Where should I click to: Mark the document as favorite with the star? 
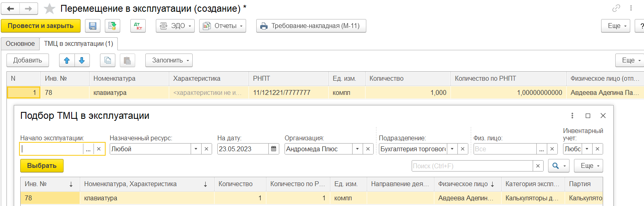click(x=49, y=9)
